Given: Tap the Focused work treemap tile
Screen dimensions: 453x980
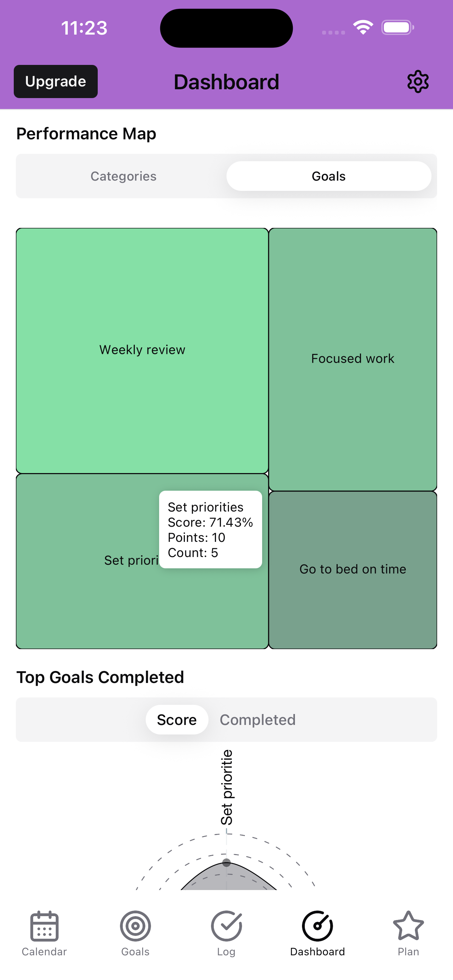Looking at the screenshot, I should click(x=352, y=359).
